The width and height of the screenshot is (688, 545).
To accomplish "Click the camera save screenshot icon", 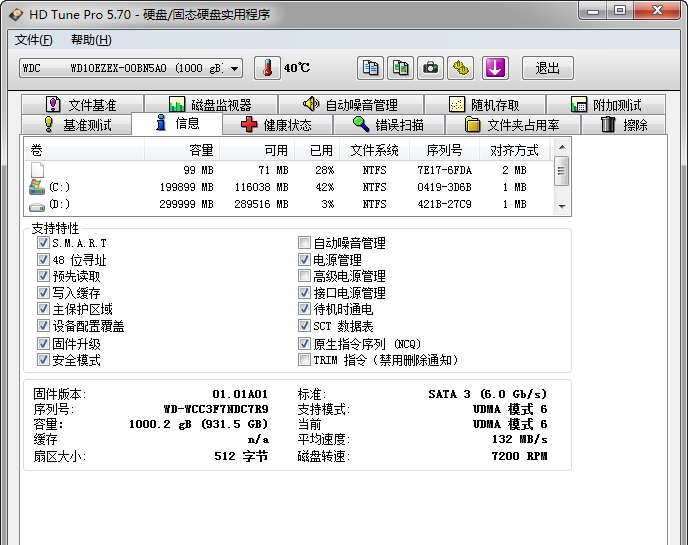I will (x=431, y=68).
